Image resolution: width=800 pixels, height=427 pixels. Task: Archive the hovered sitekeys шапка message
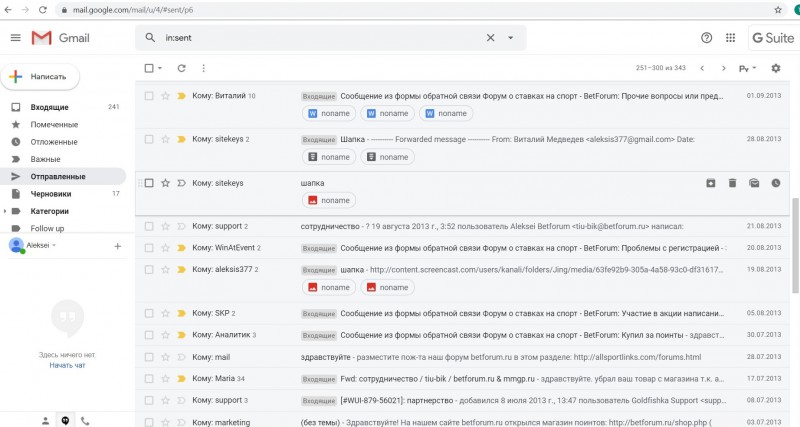click(711, 183)
